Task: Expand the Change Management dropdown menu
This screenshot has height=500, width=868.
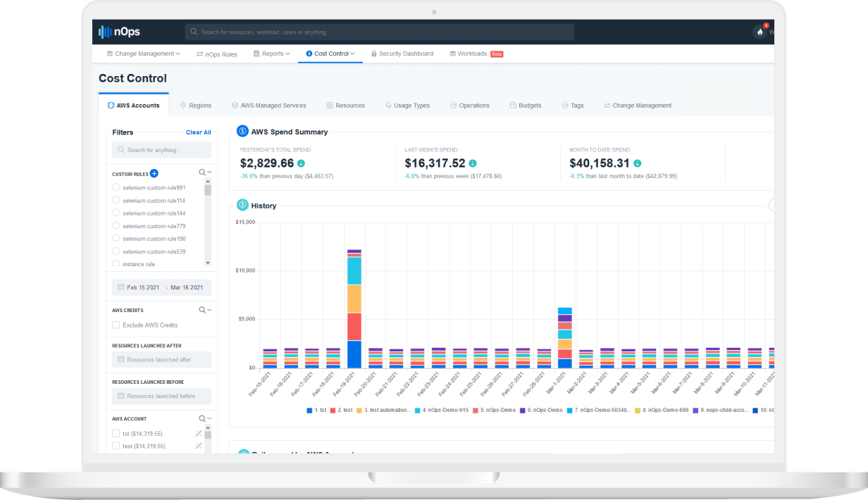Action: point(143,54)
